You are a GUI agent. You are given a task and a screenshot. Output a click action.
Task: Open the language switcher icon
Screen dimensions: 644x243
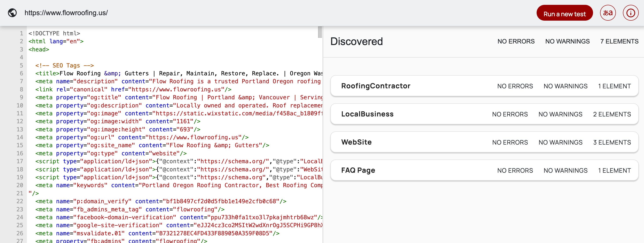click(608, 13)
